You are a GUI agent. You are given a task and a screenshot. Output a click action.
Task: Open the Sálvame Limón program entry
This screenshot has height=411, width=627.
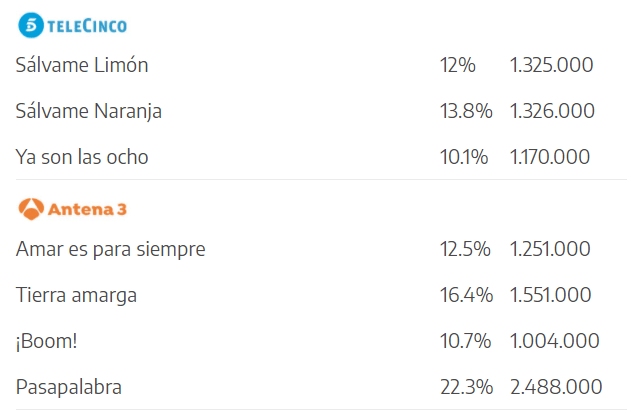click(x=82, y=65)
